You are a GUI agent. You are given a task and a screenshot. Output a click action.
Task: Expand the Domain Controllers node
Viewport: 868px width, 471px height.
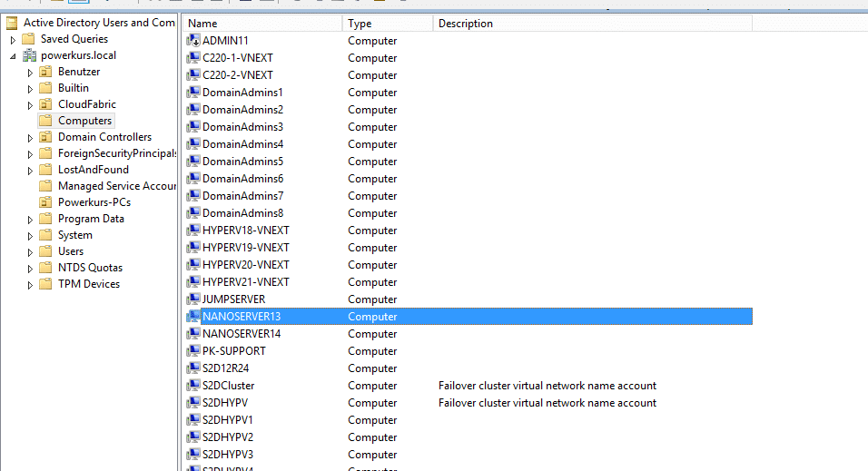click(x=30, y=138)
